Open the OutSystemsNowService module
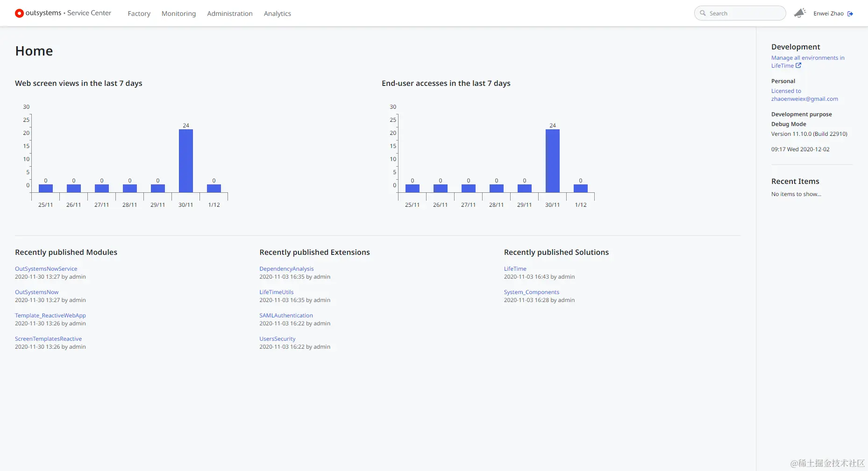868x471 pixels. point(46,269)
